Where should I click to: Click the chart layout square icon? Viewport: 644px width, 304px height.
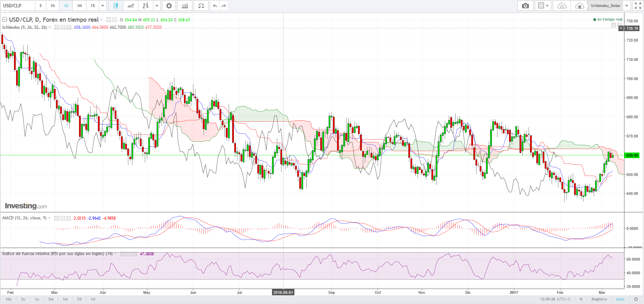pyautogui.click(x=541, y=6)
